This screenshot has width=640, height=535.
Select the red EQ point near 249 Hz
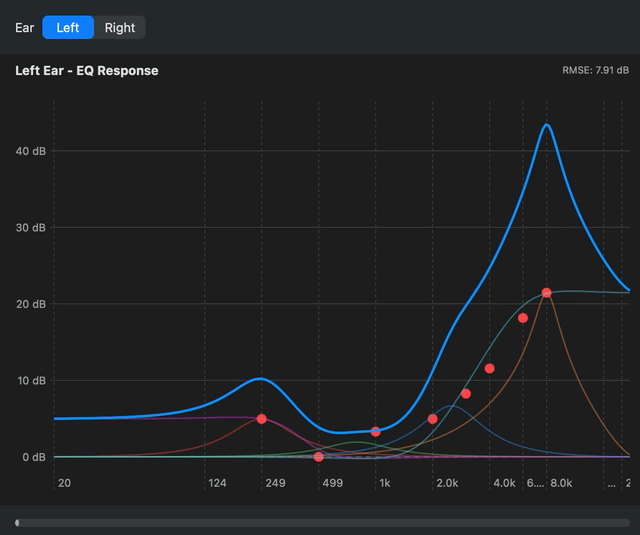[262, 419]
